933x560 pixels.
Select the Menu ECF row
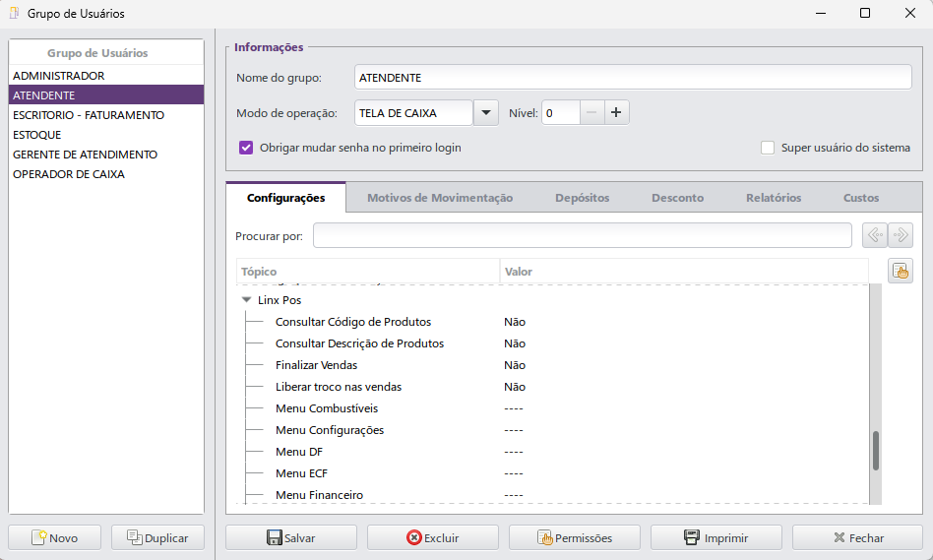point(553,473)
